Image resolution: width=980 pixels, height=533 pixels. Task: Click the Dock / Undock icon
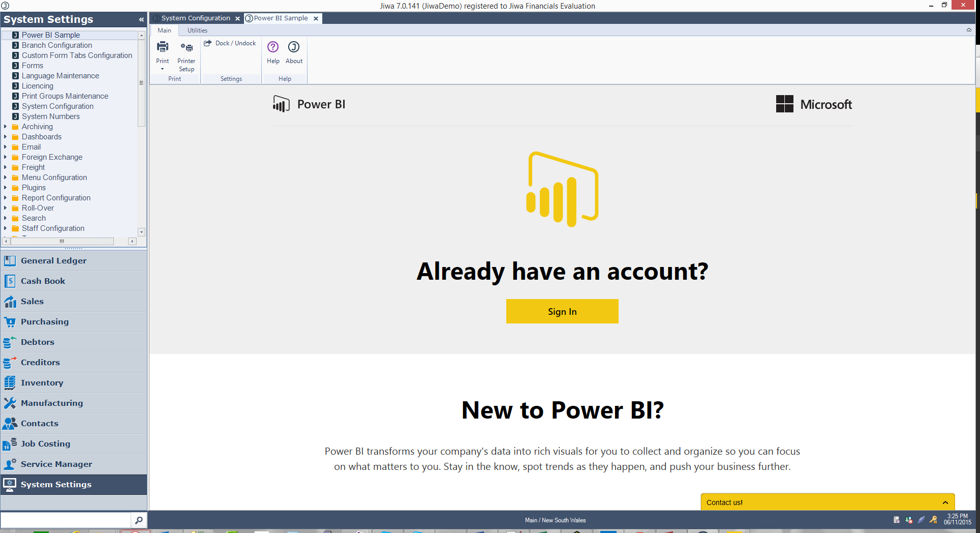pos(208,43)
